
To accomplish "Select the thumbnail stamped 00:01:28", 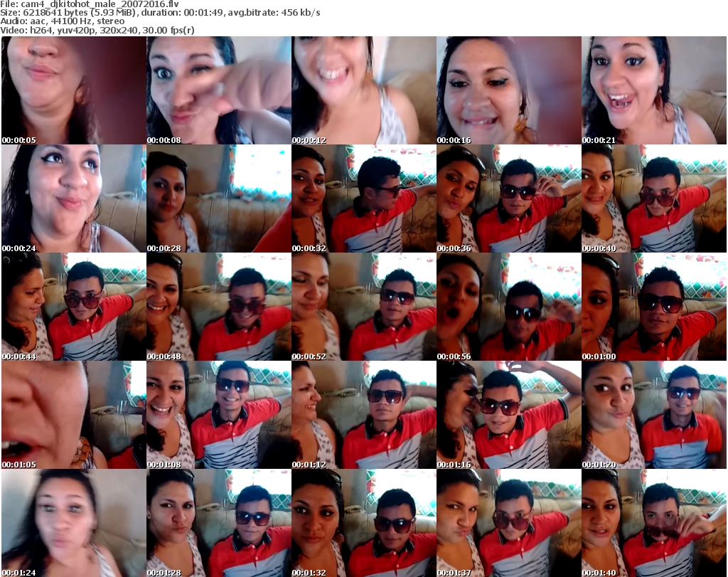I will (219, 523).
